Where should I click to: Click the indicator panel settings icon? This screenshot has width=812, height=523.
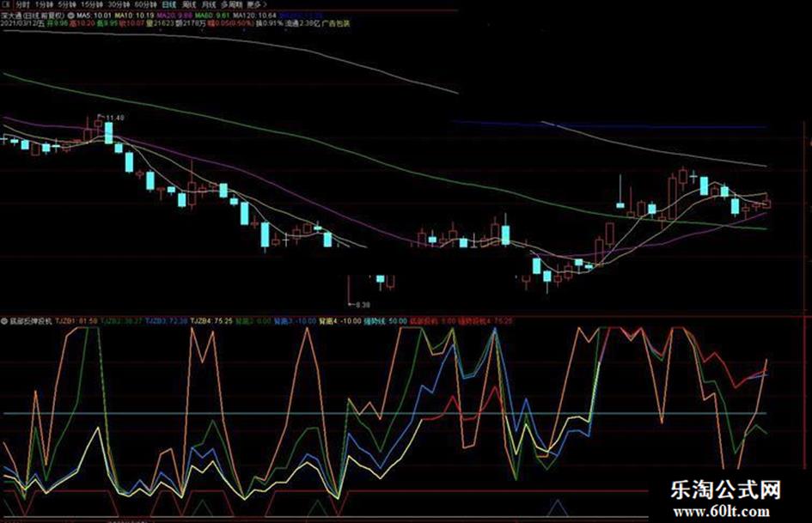[x=4, y=321]
